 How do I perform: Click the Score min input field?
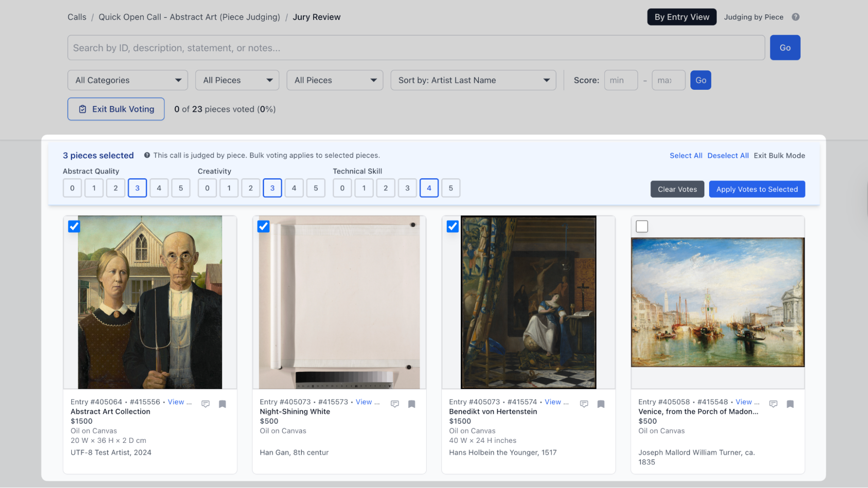coord(621,80)
